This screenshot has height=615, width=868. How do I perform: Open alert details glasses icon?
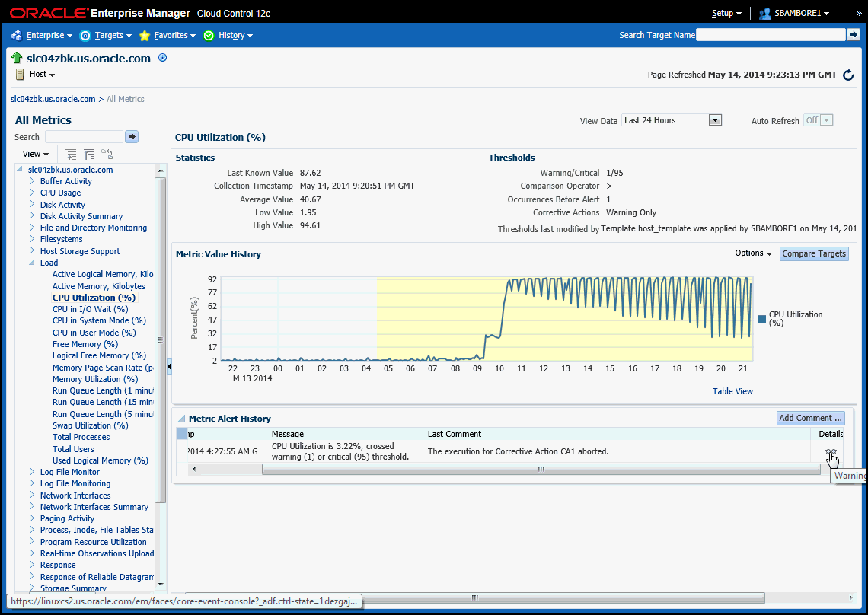click(x=831, y=452)
